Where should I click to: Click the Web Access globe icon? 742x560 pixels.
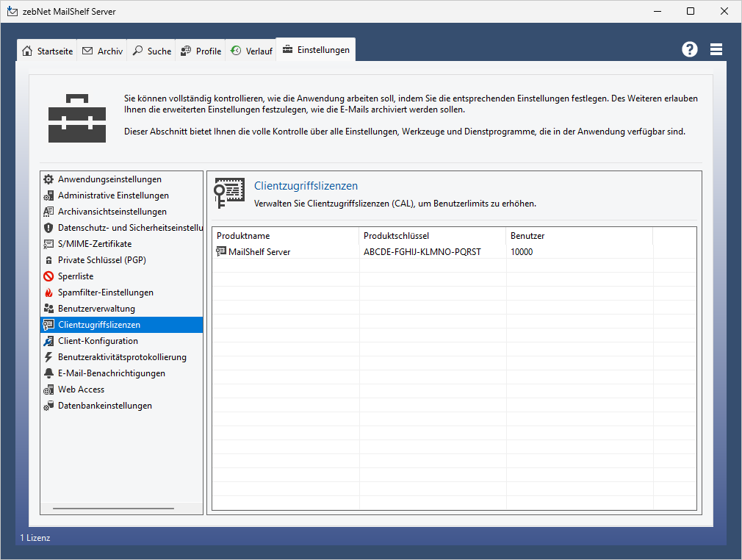[x=48, y=390]
